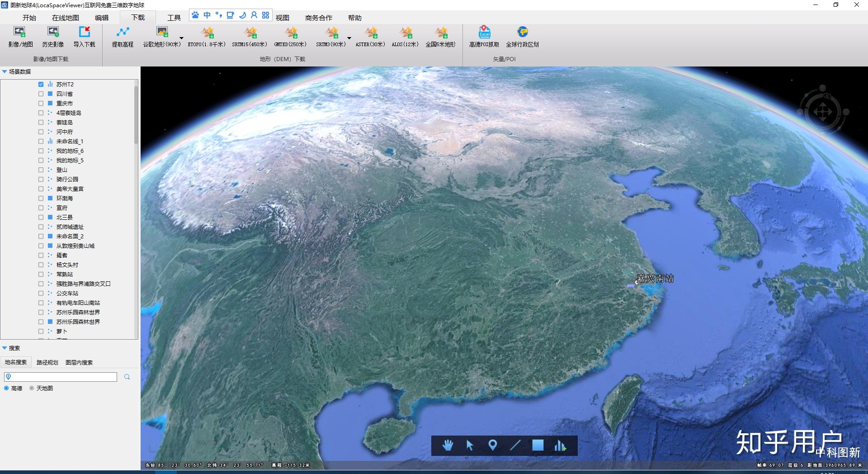868x474 pixels.
Task: Click the scene data list scrollbar
Action: pos(136,115)
